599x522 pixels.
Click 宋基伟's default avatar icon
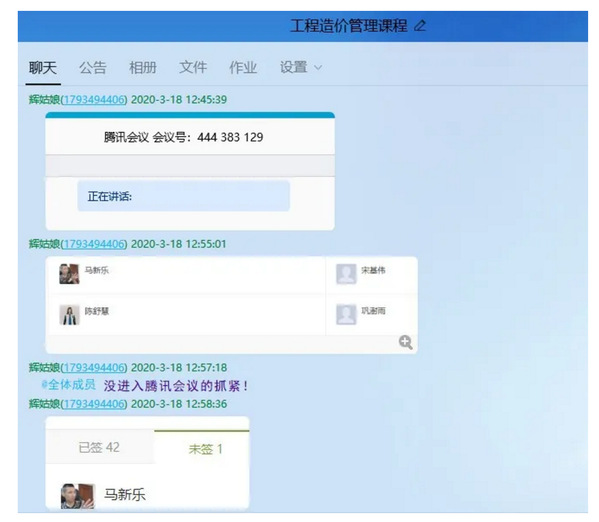click(346, 274)
